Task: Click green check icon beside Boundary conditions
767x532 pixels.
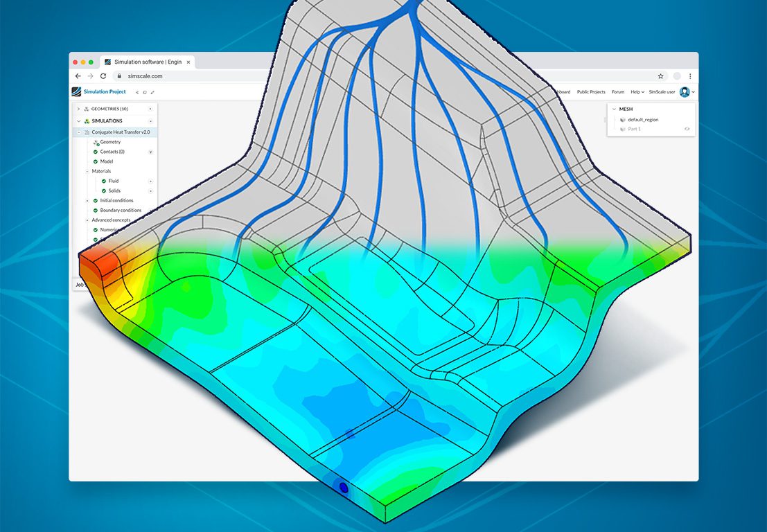Action: tap(96, 211)
